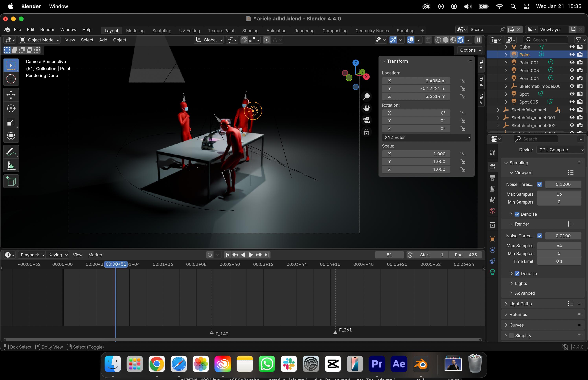
Task: Select the Measure tool
Action: pyautogui.click(x=11, y=166)
